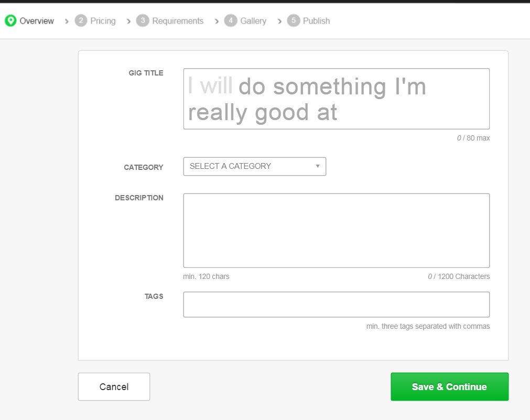Focus the DESCRIPTION text area
Screen dimensions: 530x420
pos(336,230)
